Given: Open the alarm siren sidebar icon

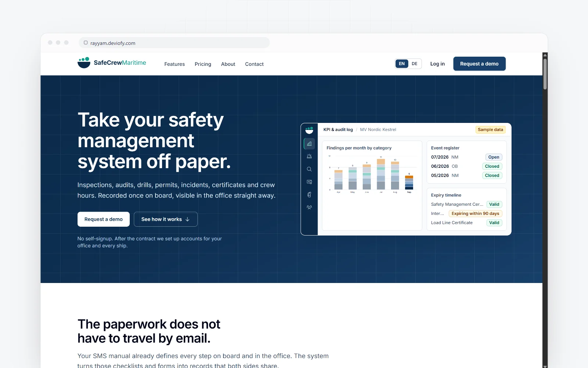Looking at the screenshot, I should click(309, 156).
